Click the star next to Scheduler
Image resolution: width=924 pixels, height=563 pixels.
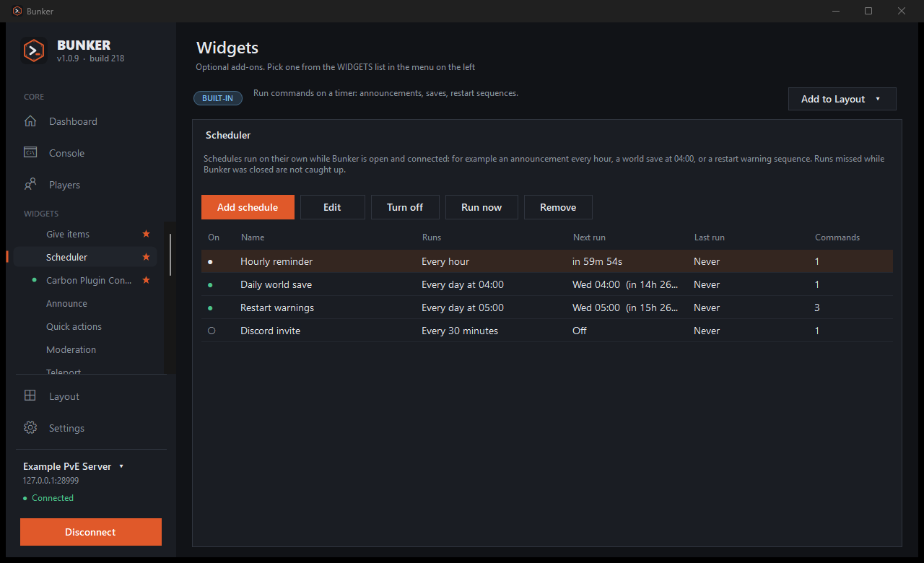146,257
